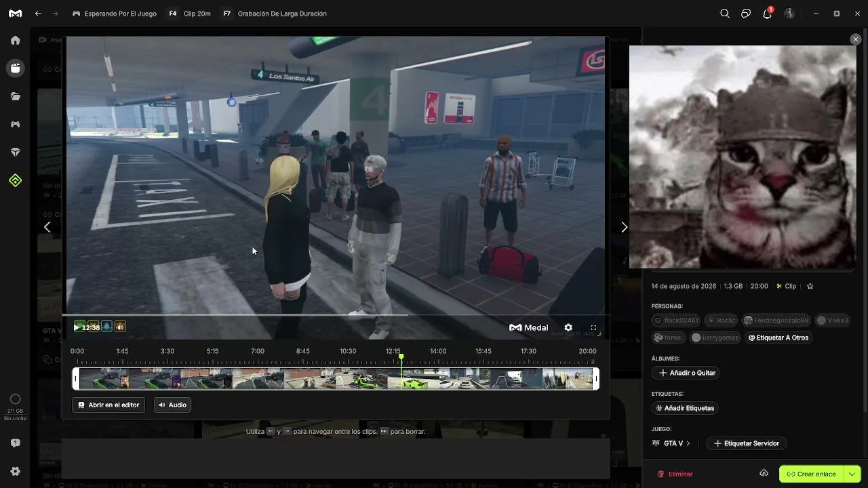Click Etiquetar Servidor
The width and height of the screenshot is (868, 488).
(x=746, y=443)
